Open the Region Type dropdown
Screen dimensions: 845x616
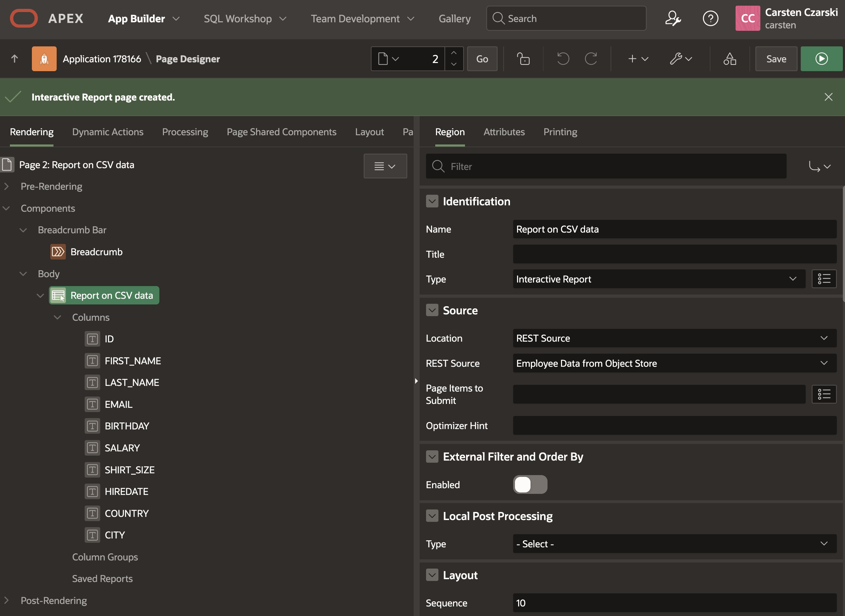tap(659, 279)
